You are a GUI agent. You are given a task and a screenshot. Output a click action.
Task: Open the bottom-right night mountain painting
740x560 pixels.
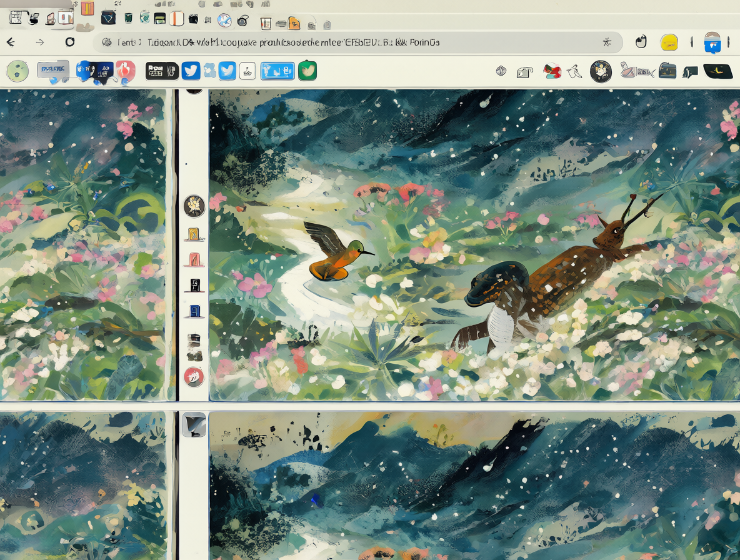click(475, 486)
